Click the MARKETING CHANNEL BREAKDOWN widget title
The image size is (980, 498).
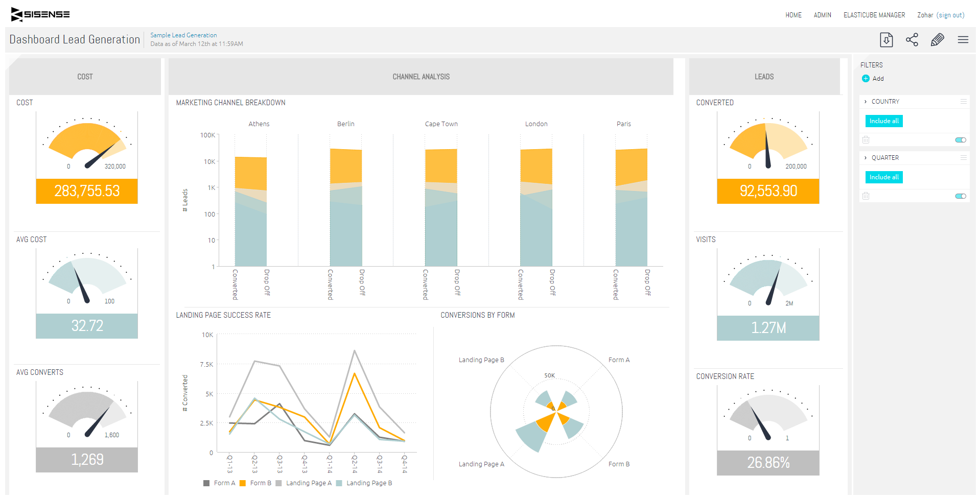click(231, 103)
